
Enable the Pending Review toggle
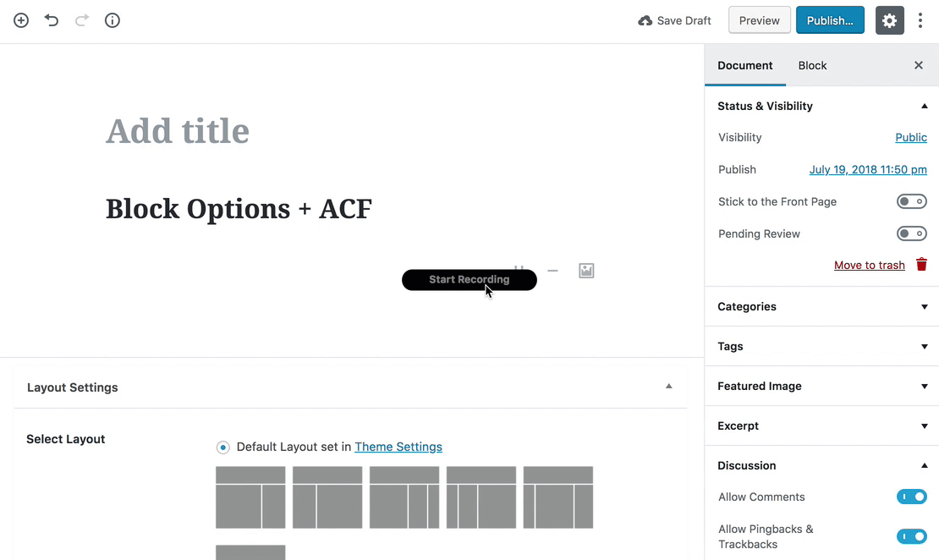click(912, 233)
